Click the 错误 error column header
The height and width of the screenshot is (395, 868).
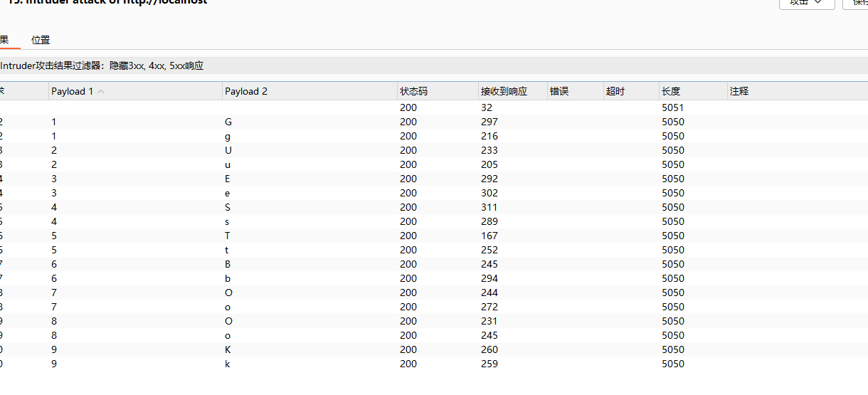click(x=559, y=91)
